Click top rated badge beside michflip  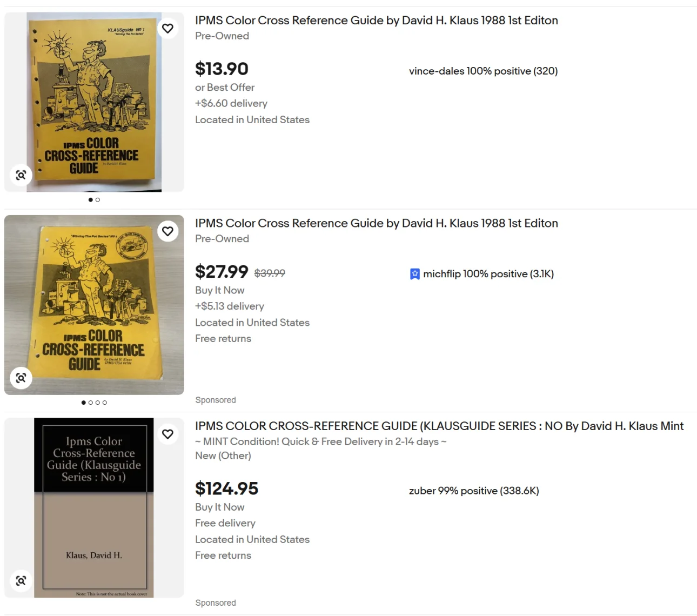click(x=414, y=274)
